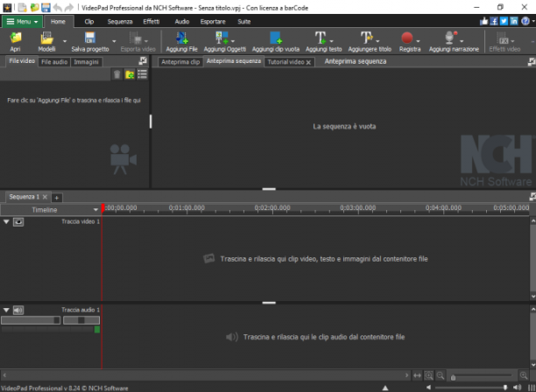Open the help question mark icon
This screenshot has height=392, width=536.
(x=525, y=22)
